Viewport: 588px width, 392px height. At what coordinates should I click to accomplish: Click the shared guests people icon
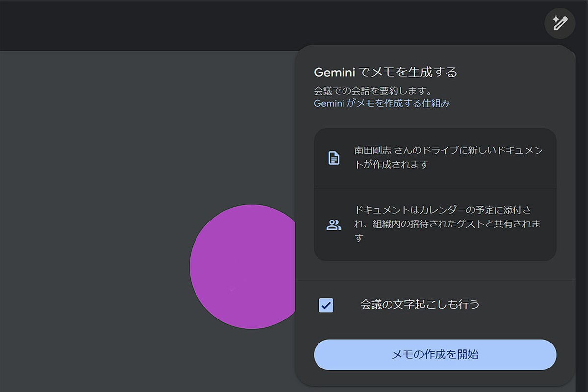[x=334, y=225]
